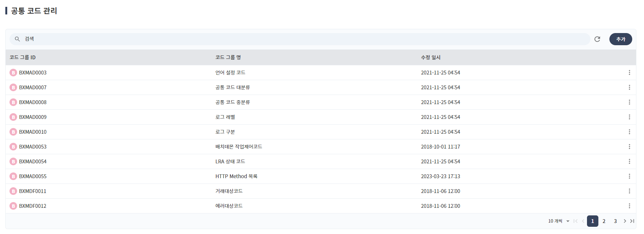
Task: Focus the 검색 search input field
Action: coord(304,39)
